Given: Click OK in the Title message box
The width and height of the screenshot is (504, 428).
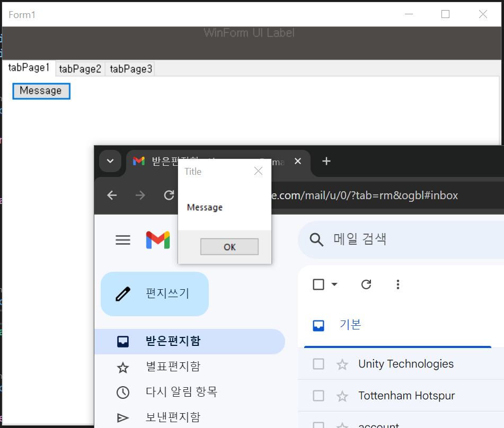Looking at the screenshot, I should [229, 247].
